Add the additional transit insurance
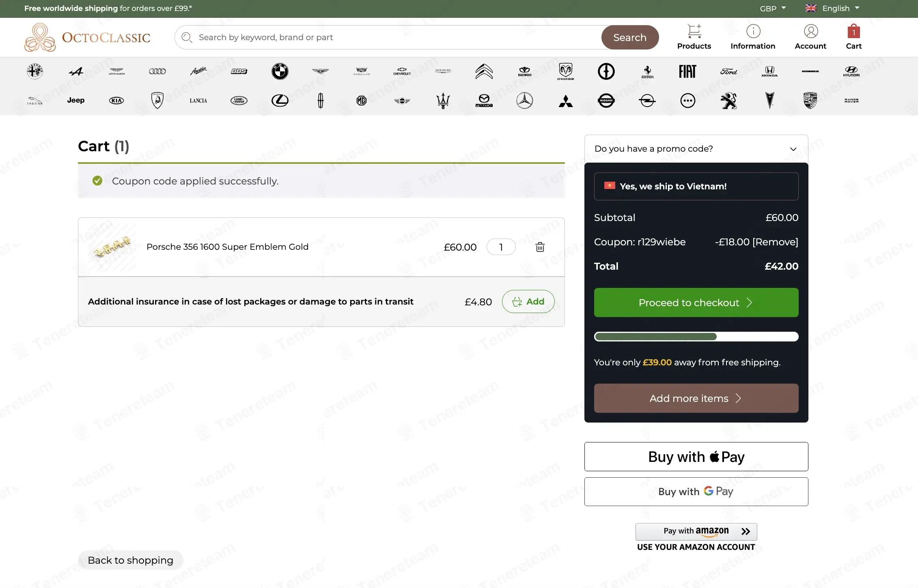Screen dimensions: 918x588 tap(528, 301)
